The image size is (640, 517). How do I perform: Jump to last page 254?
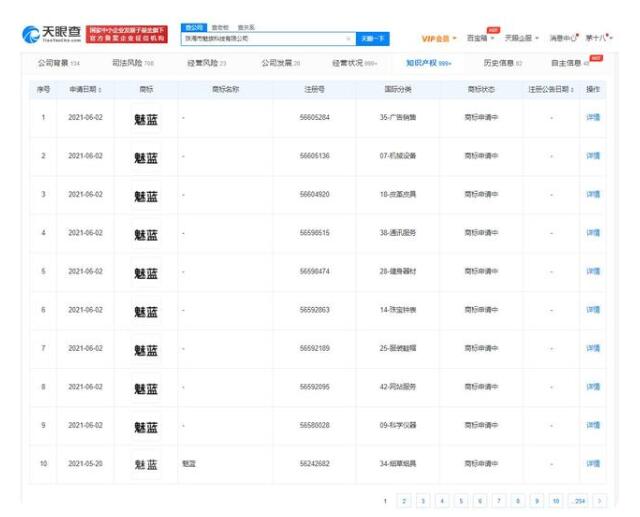tap(577, 499)
